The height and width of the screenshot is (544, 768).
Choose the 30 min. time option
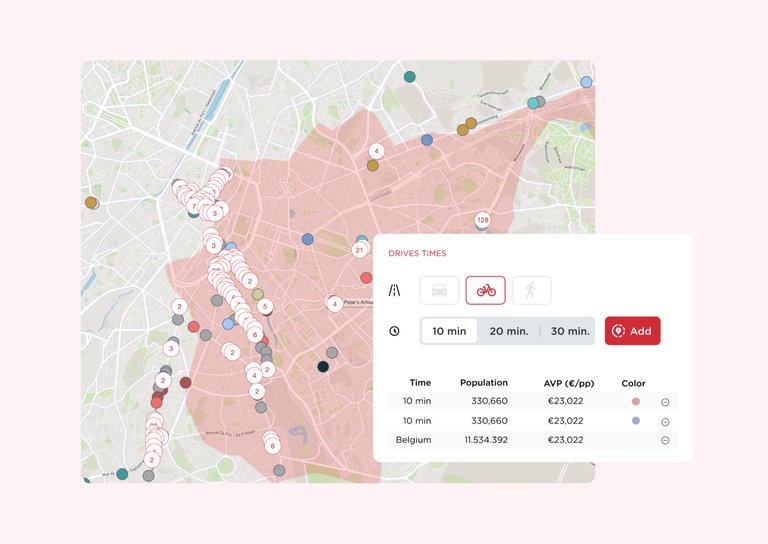click(x=570, y=331)
